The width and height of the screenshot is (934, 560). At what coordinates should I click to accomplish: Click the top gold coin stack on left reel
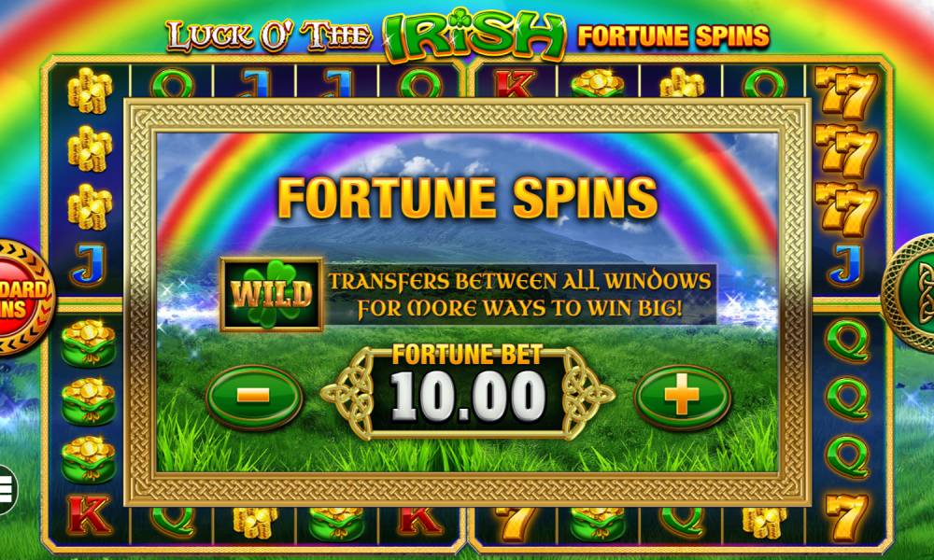point(90,91)
